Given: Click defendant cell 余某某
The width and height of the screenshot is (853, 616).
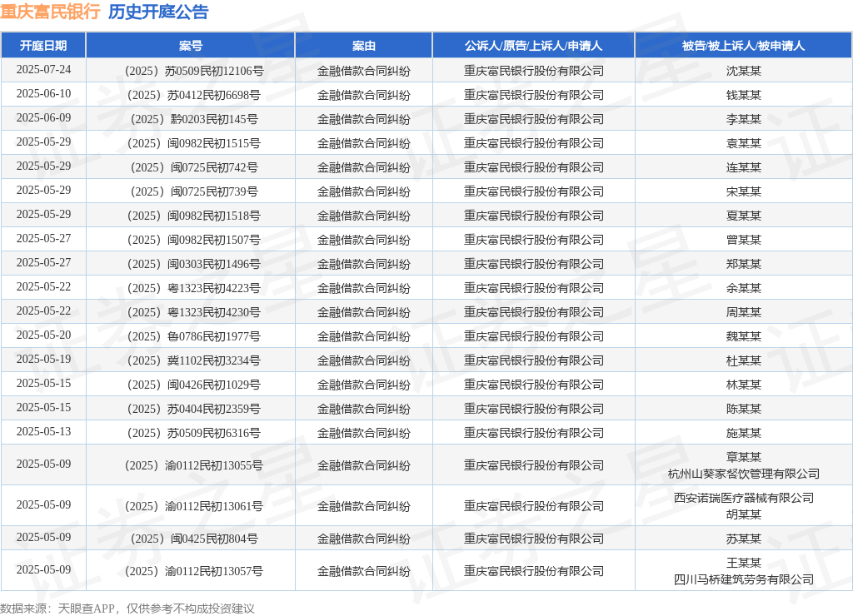Looking at the screenshot, I should 744,288.
